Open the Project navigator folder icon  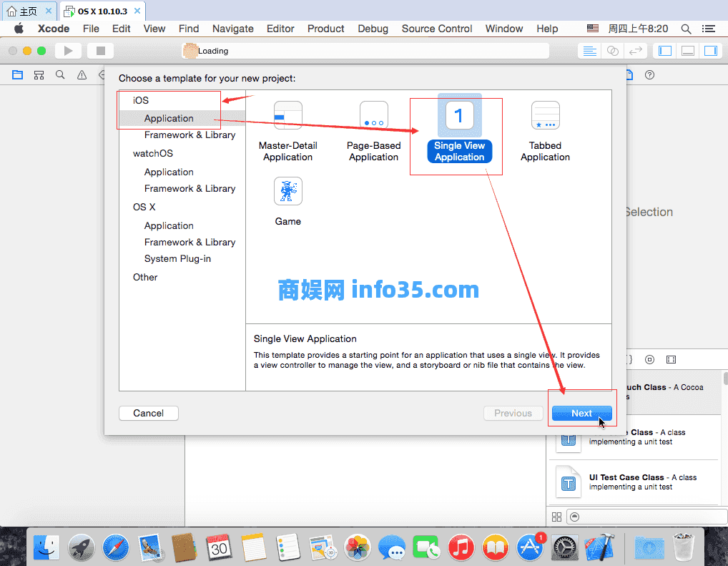click(x=18, y=75)
